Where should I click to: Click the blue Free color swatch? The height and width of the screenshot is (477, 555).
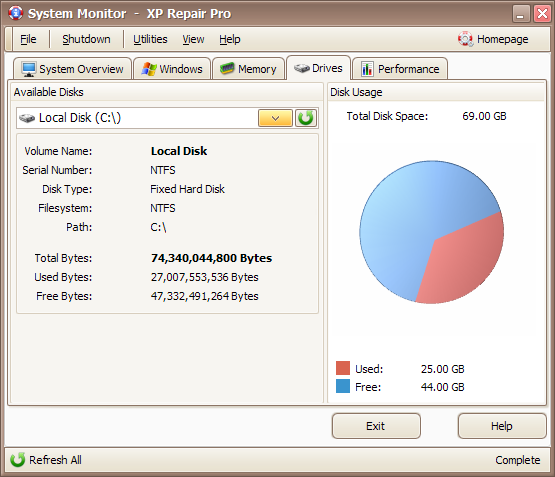tap(343, 386)
